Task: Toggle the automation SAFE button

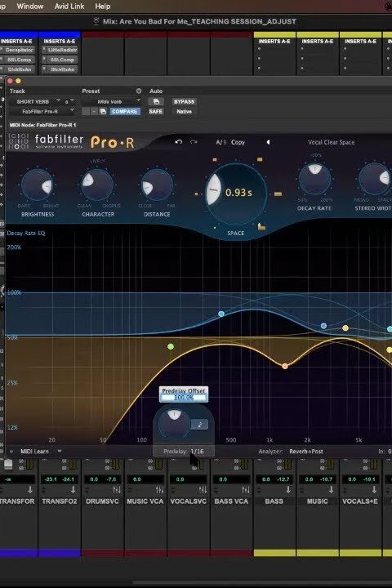Action: (x=156, y=111)
